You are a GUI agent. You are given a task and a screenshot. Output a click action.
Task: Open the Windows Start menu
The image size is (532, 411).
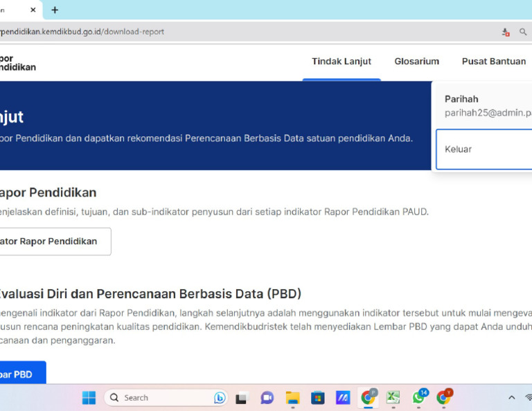click(89, 398)
